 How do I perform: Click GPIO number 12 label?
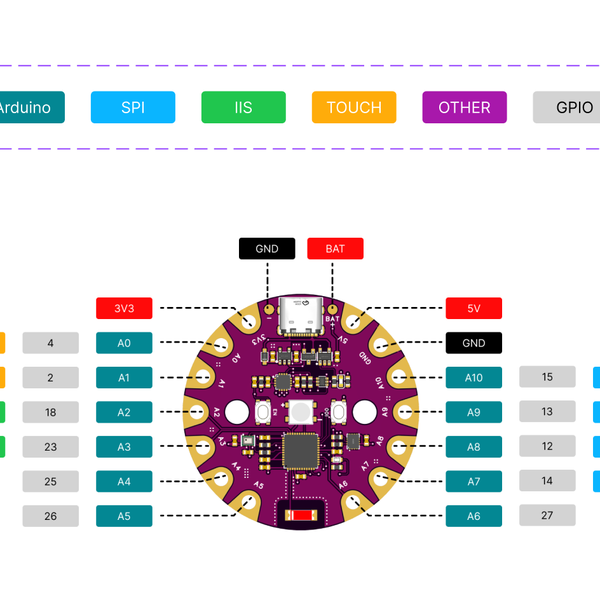(x=547, y=446)
